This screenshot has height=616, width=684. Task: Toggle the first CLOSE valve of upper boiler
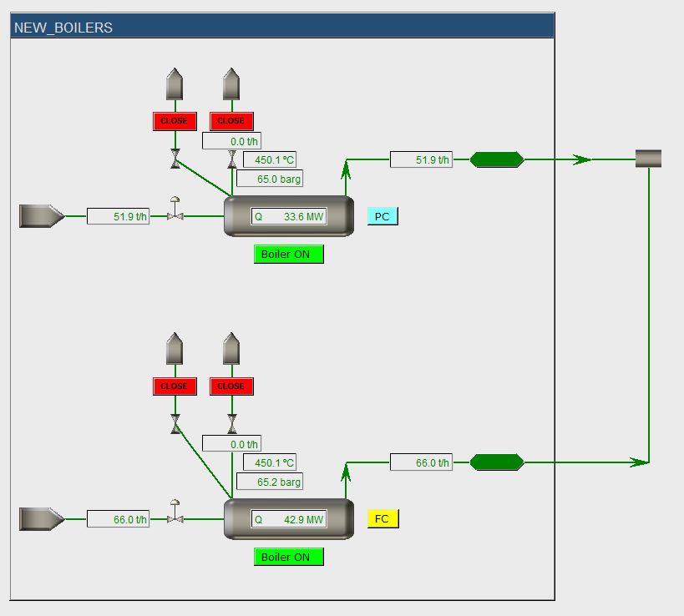coord(175,121)
